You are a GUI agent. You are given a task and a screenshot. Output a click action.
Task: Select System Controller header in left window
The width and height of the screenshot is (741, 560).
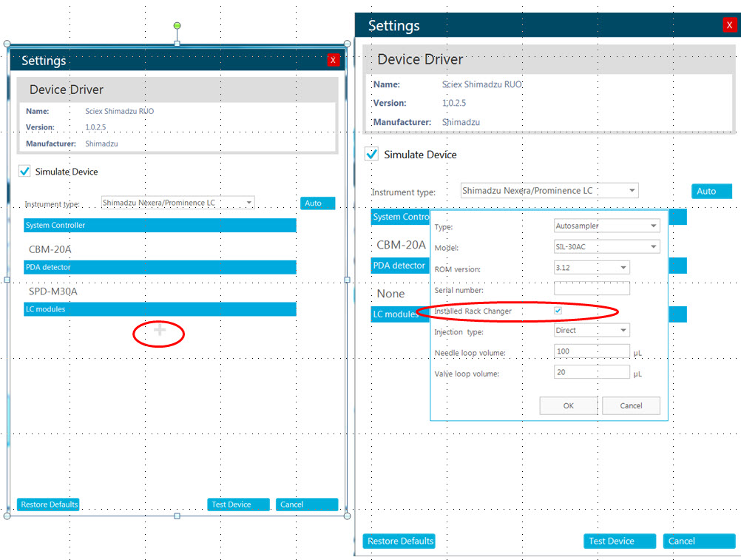pos(160,225)
